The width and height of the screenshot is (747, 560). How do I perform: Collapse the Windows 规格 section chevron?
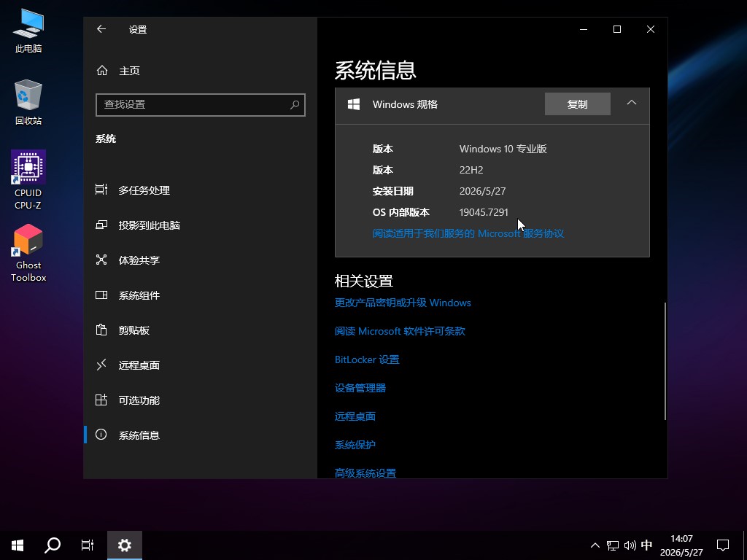tap(631, 103)
